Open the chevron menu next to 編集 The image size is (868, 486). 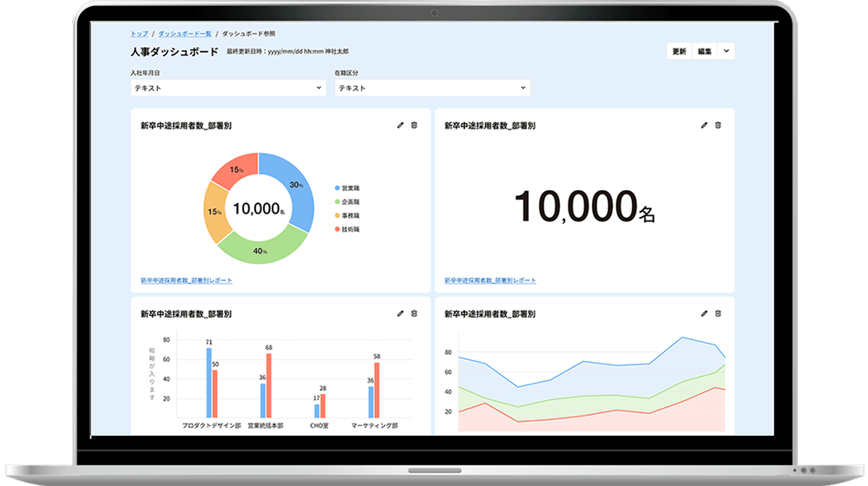[726, 51]
